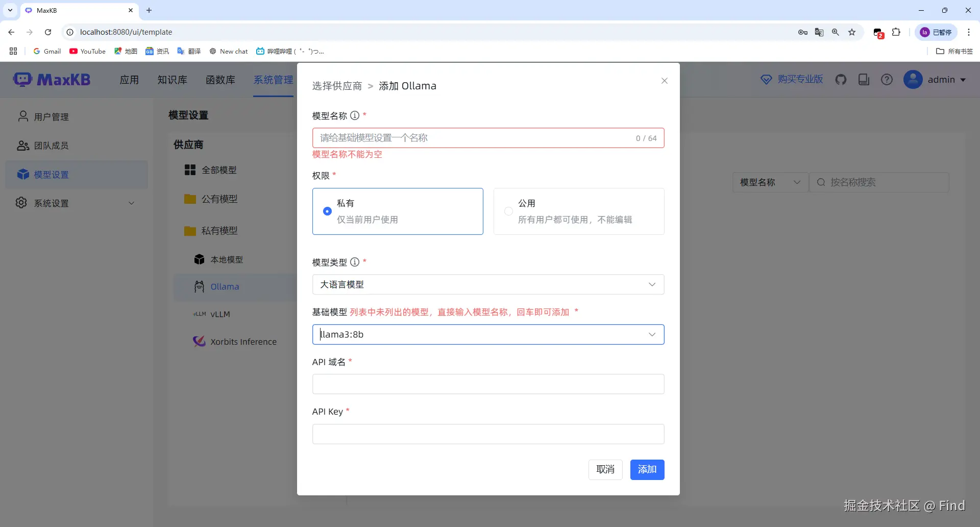This screenshot has width=980, height=527.
Task: Open the 基础模型 dropdown showing llama3:8b
Action: pyautogui.click(x=488, y=334)
